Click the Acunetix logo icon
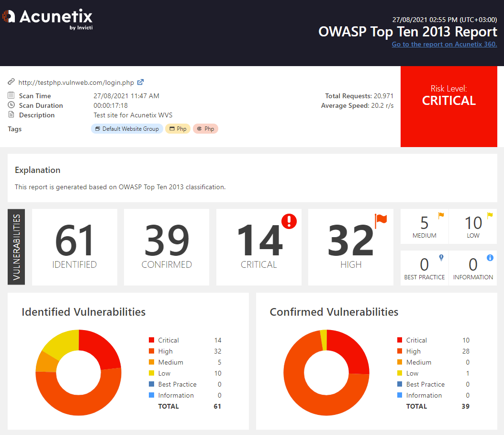504x435 pixels. click(x=9, y=16)
